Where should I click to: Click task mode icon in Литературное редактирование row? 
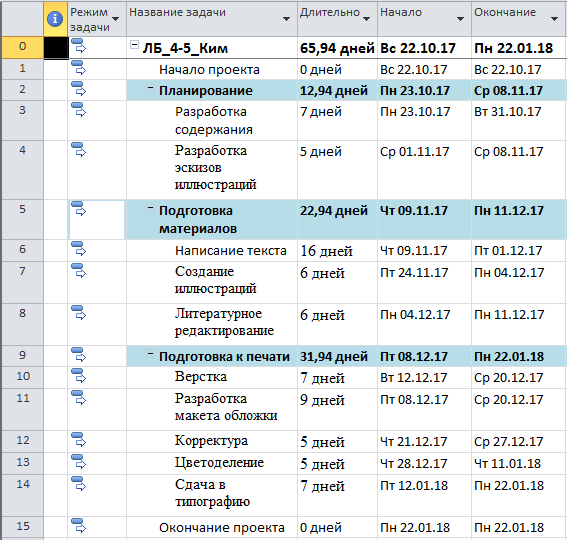(78, 313)
